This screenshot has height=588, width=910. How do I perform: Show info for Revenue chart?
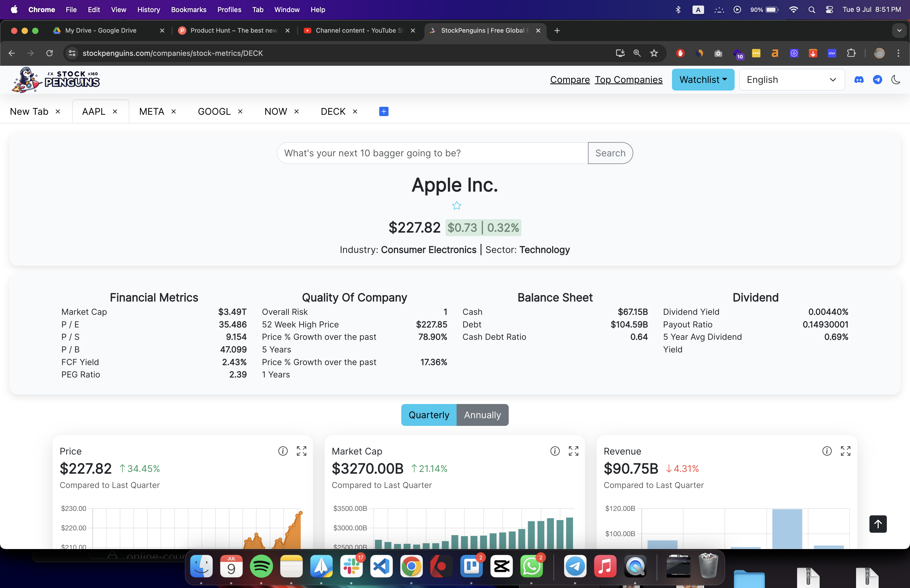pos(827,451)
